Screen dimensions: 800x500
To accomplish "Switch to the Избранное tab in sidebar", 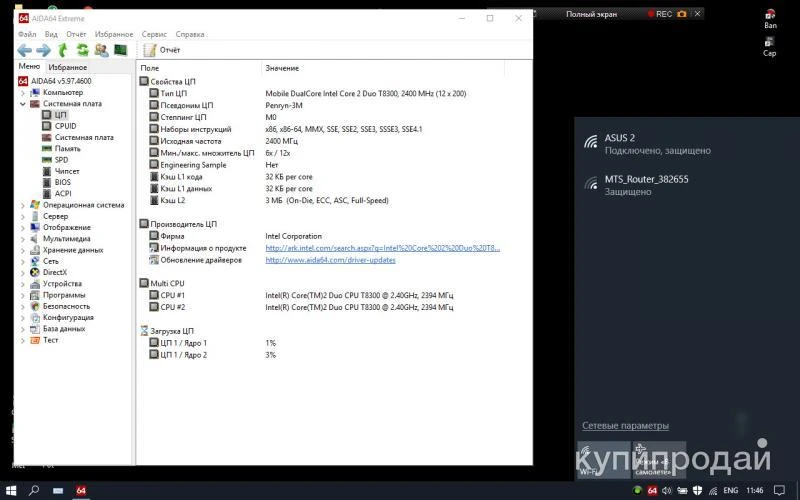I will click(x=67, y=67).
